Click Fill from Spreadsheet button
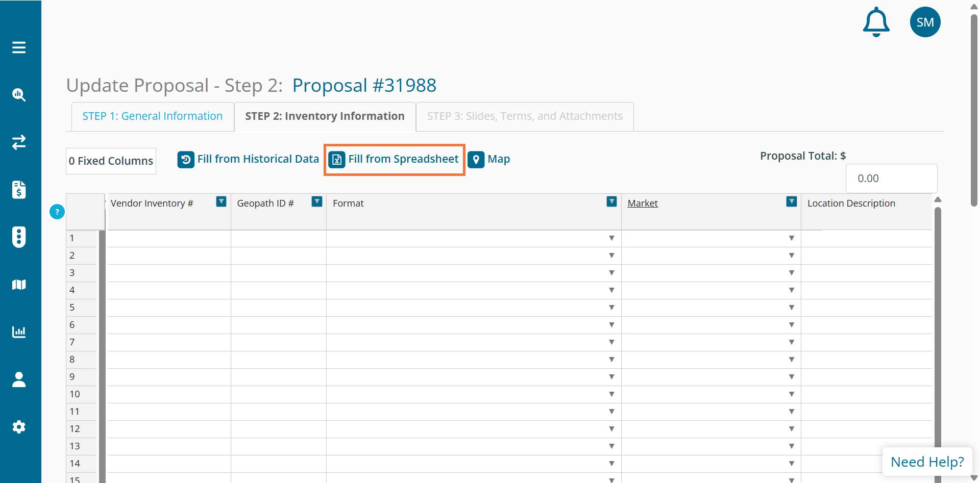Image resolution: width=980 pixels, height=483 pixels. (x=394, y=160)
